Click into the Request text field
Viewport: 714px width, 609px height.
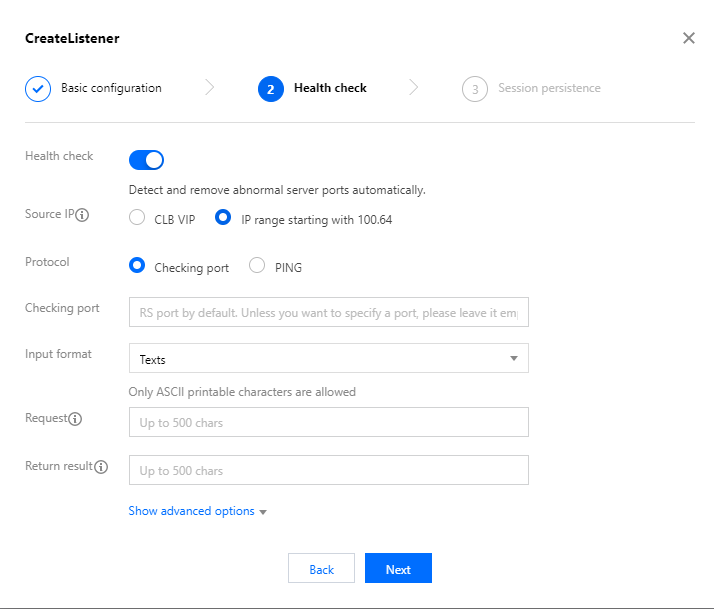(x=328, y=422)
